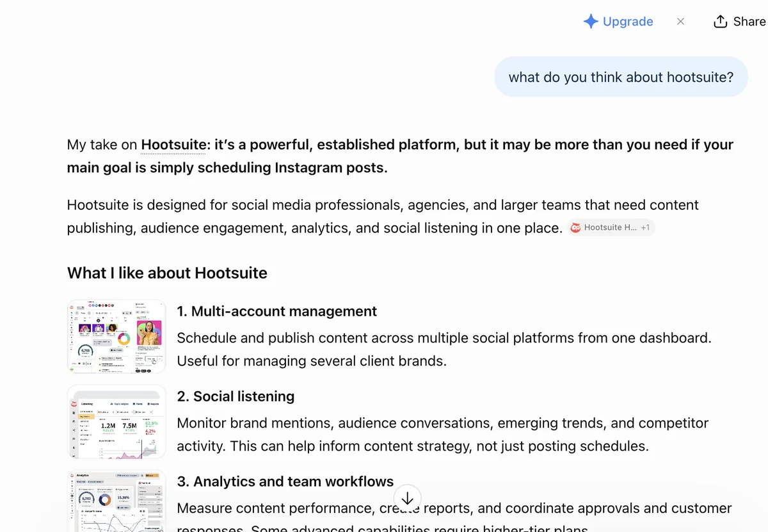
Task: Open the Hootsuite source citation chip
Action: [x=611, y=227]
